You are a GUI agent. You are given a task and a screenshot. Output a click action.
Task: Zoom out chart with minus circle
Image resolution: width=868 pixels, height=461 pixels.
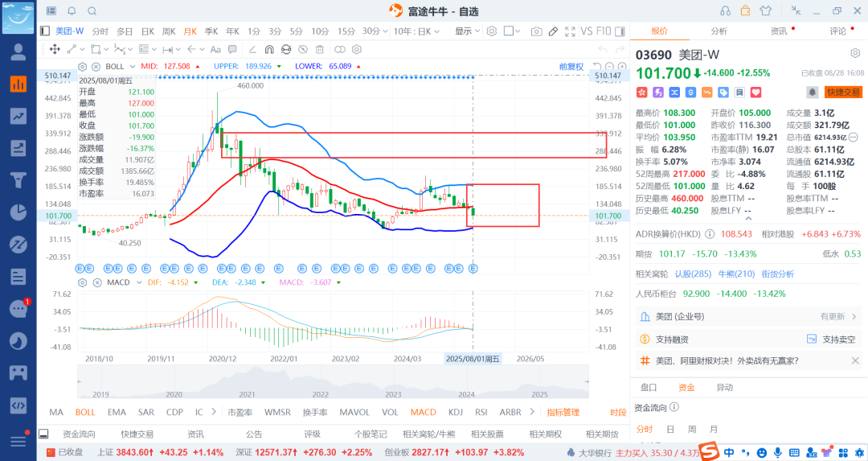click(x=609, y=67)
